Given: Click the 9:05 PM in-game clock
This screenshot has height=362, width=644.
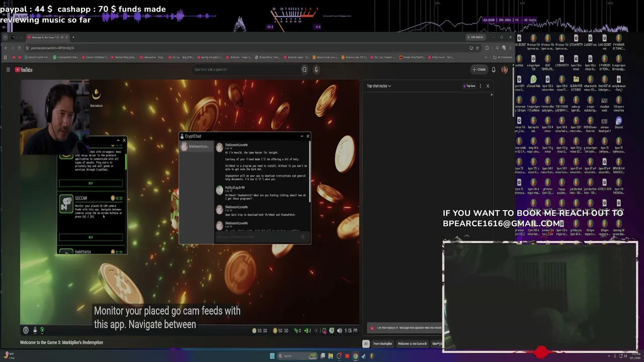Looking at the screenshot, I should (351, 331).
